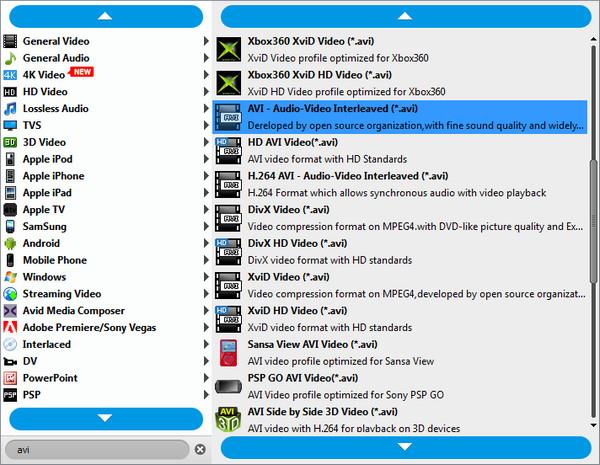Click the General Video film-strip icon
The image size is (600, 465).
click(x=10, y=41)
